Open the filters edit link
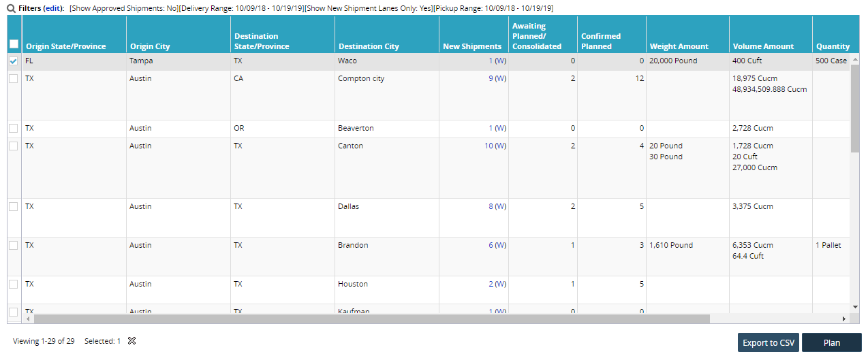Screen dimensions: 868x356 (53, 8)
